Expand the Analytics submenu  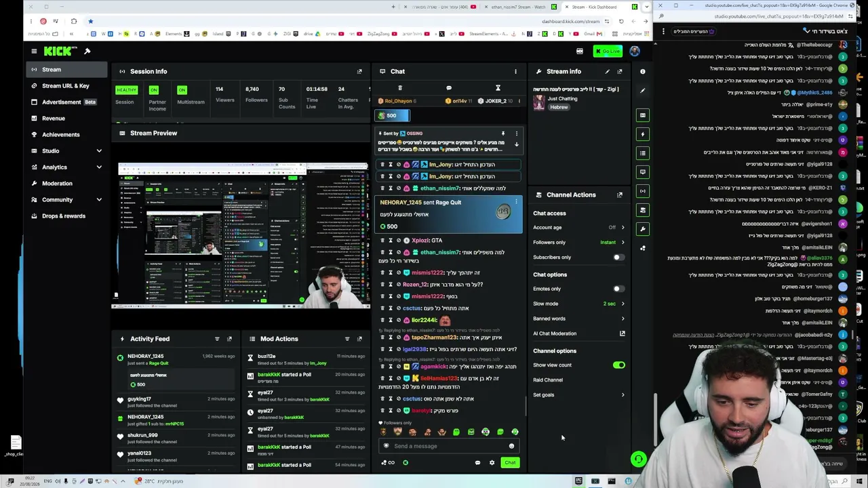pos(99,167)
